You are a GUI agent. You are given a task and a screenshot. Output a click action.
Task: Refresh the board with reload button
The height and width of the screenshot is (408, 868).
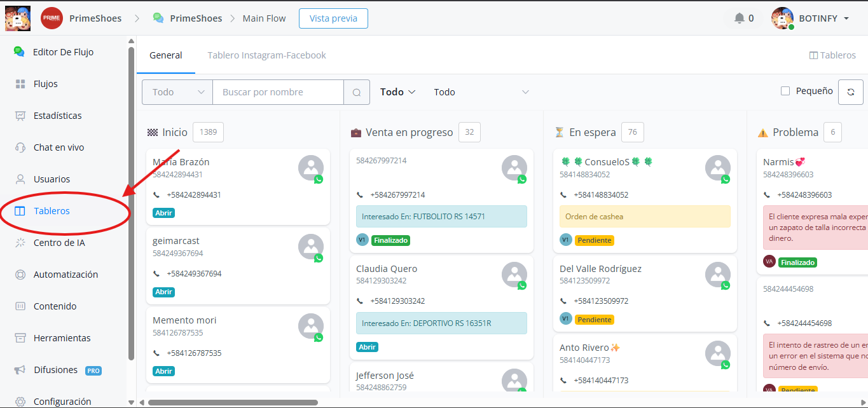point(851,92)
